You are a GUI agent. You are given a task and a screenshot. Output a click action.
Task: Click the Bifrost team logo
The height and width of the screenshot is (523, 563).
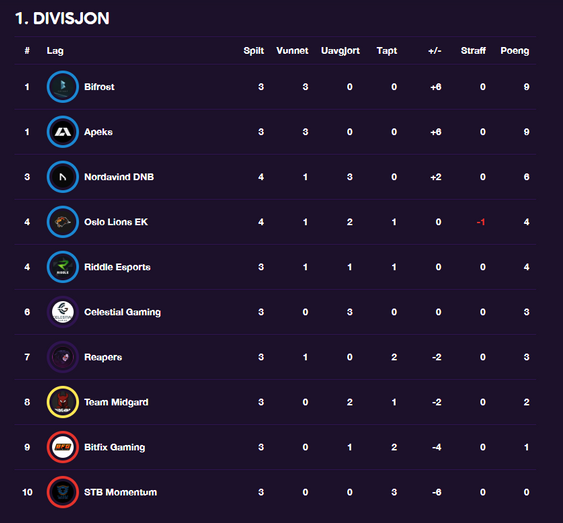62,87
